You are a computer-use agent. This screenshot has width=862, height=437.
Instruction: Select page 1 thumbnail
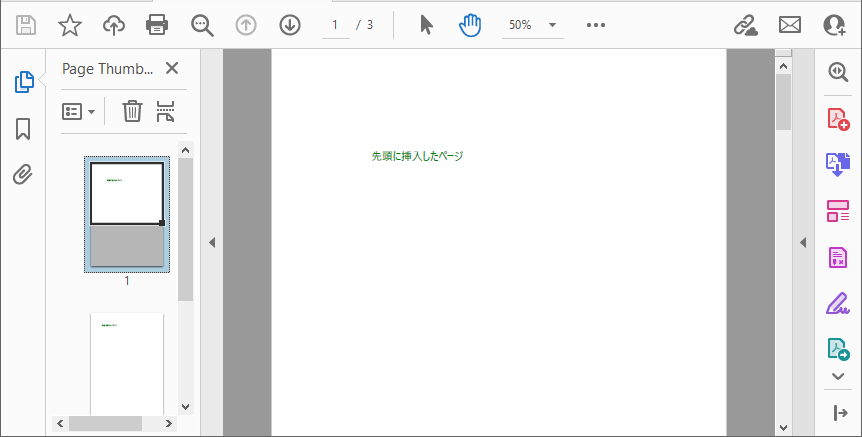(x=127, y=214)
